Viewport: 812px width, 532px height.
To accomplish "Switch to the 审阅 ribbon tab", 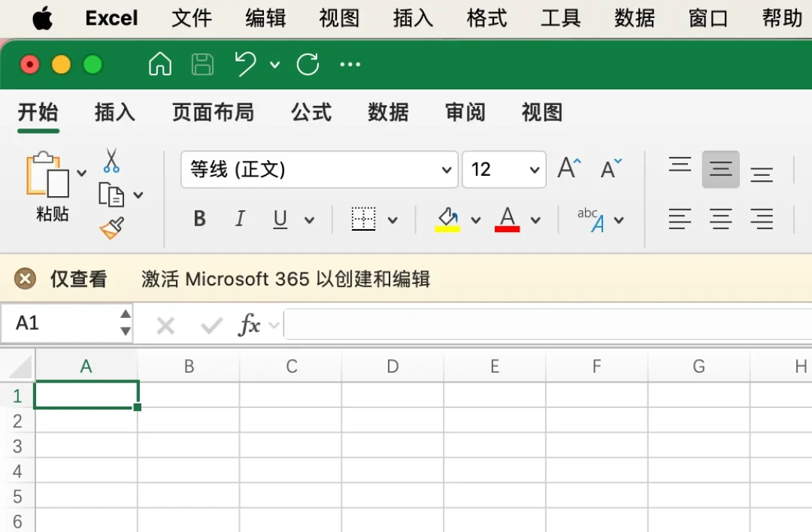I will pos(465,112).
